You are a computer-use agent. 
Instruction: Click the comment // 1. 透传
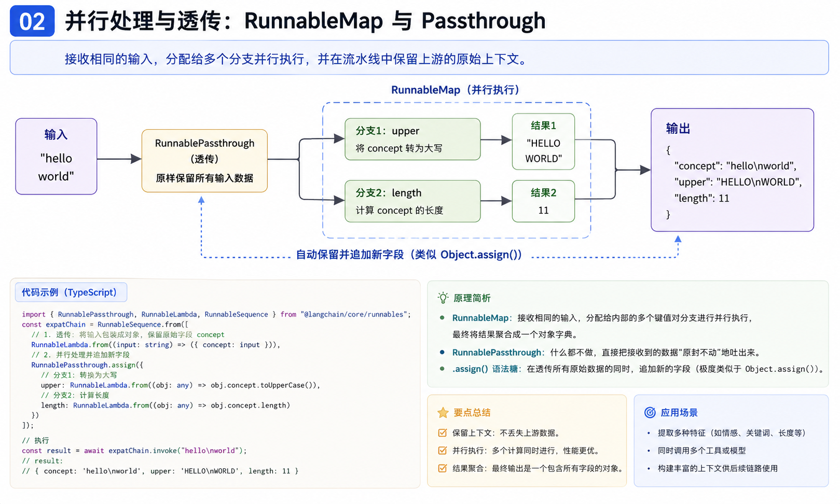[x=128, y=334]
